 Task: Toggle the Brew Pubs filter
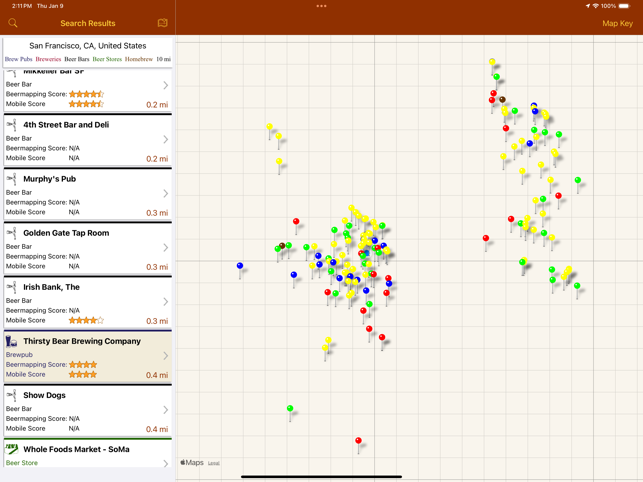[x=18, y=59]
